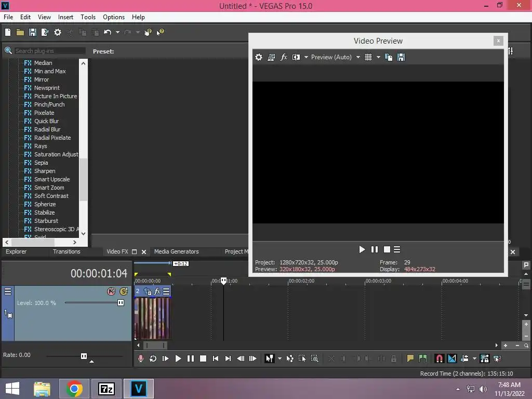Click the New project icon

point(8,32)
